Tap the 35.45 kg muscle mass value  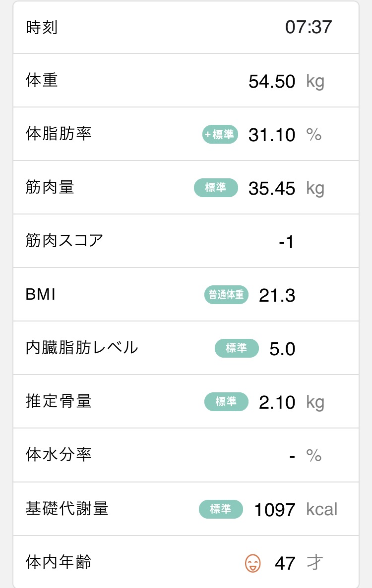click(x=286, y=189)
